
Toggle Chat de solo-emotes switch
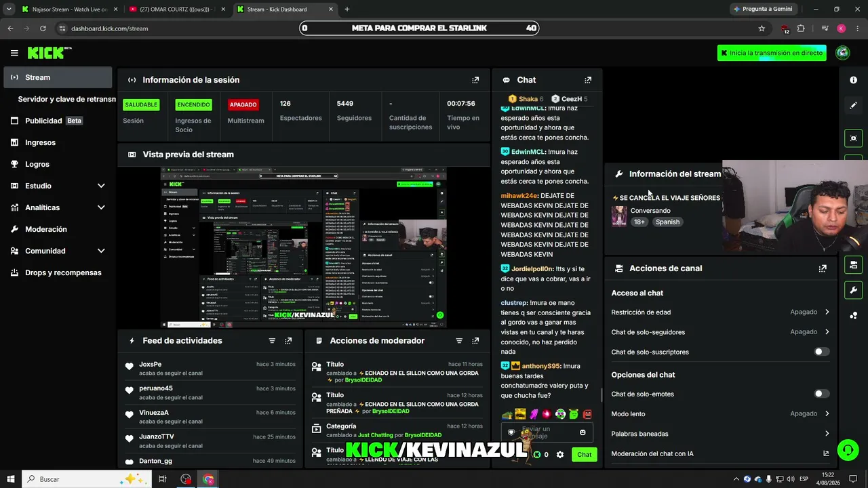click(821, 394)
